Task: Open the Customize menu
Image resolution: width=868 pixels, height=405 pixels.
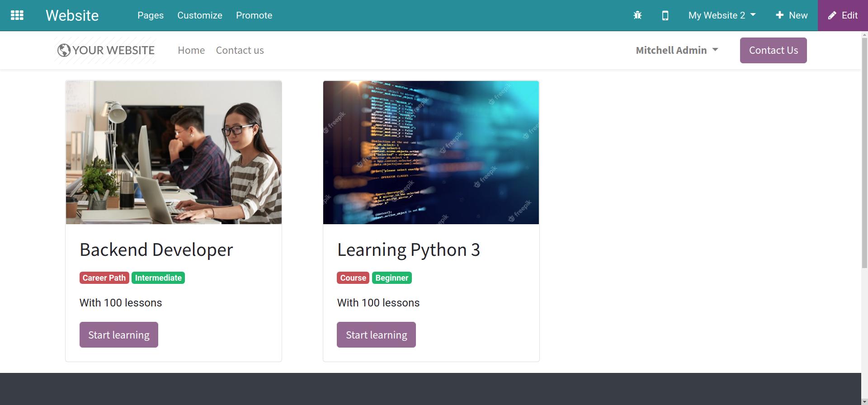Action: [200, 15]
